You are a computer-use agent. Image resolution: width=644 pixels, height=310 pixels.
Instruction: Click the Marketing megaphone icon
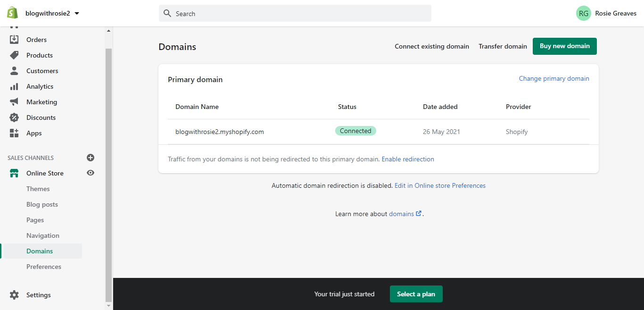pos(14,102)
